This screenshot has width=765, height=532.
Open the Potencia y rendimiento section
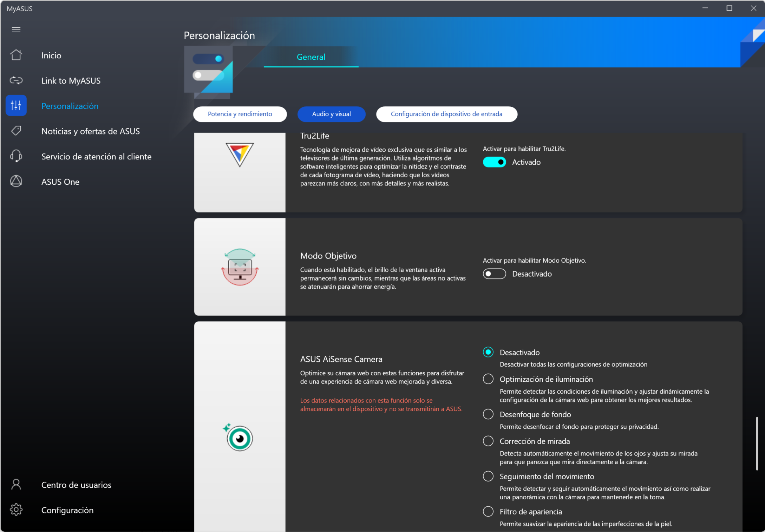[240, 114]
